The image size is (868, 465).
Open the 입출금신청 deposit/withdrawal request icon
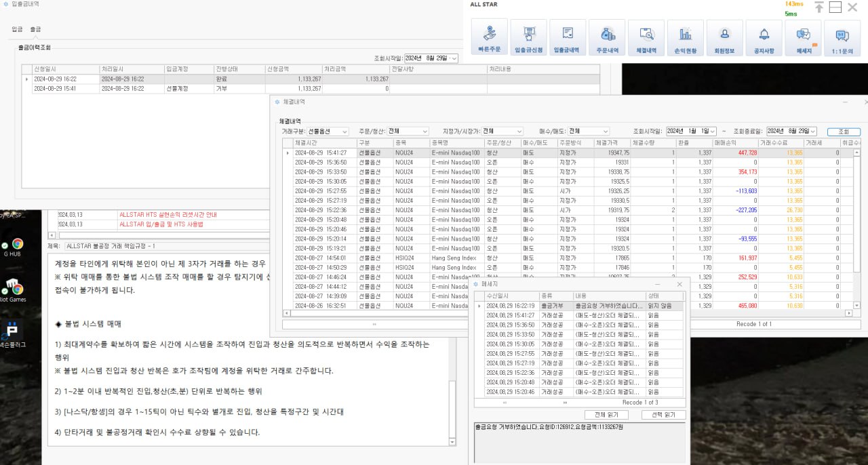pyautogui.click(x=528, y=37)
